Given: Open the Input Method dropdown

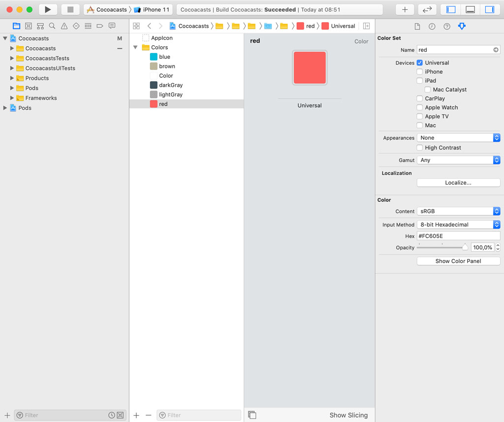Looking at the screenshot, I should click(x=458, y=225).
